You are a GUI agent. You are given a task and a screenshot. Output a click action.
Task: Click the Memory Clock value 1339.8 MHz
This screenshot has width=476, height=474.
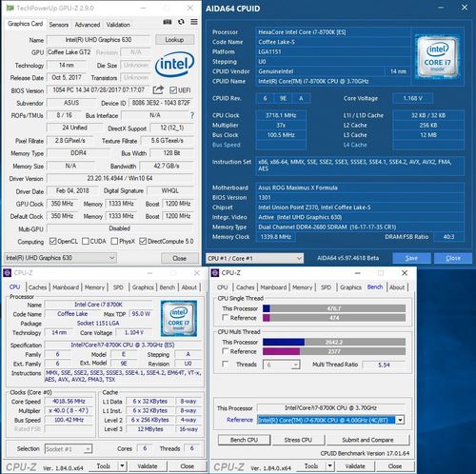(275, 237)
